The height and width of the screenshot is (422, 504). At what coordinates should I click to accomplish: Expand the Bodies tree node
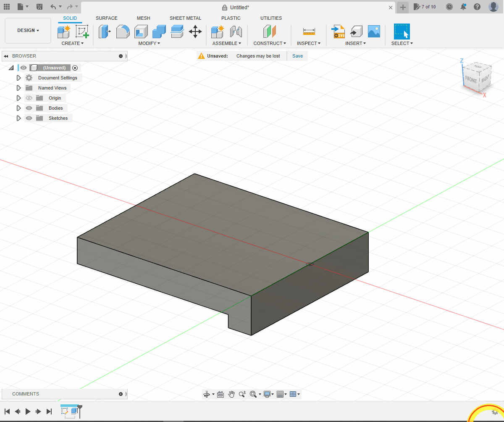pos(18,108)
